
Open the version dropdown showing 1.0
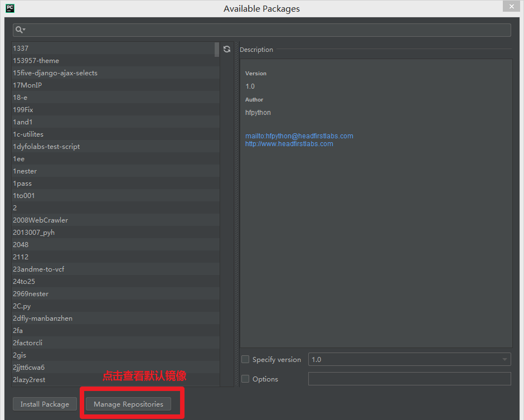click(x=504, y=359)
